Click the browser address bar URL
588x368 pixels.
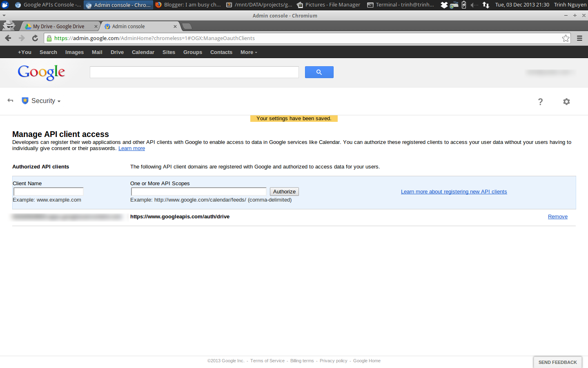(154, 38)
